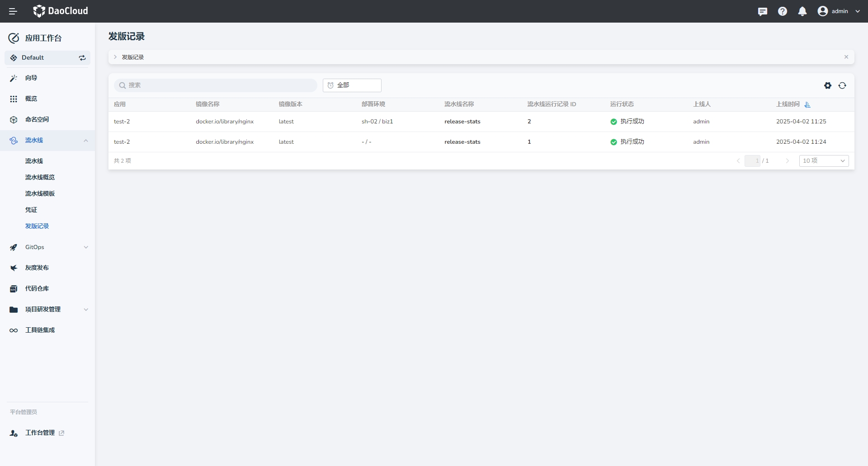
Task: Open the help question mark icon
Action: click(x=782, y=11)
